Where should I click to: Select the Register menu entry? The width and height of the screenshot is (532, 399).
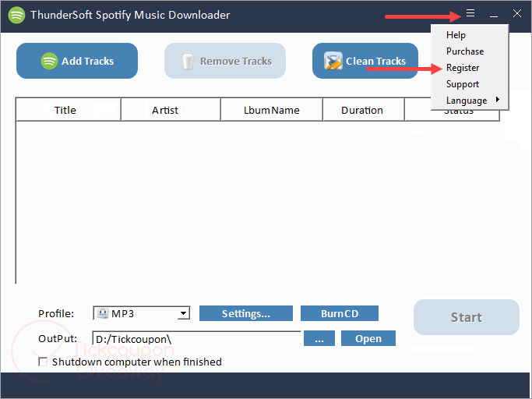pyautogui.click(x=470, y=68)
